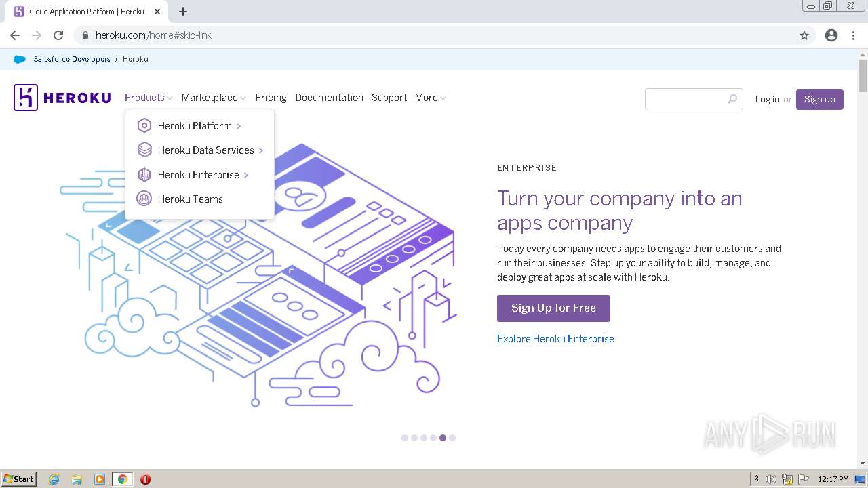Open Internet Explorer from the taskbar
The width and height of the screenshot is (868, 488).
point(54,479)
